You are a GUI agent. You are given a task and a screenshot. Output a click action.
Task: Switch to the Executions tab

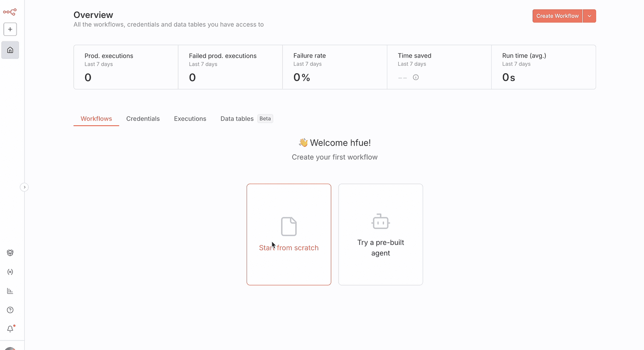point(190,119)
